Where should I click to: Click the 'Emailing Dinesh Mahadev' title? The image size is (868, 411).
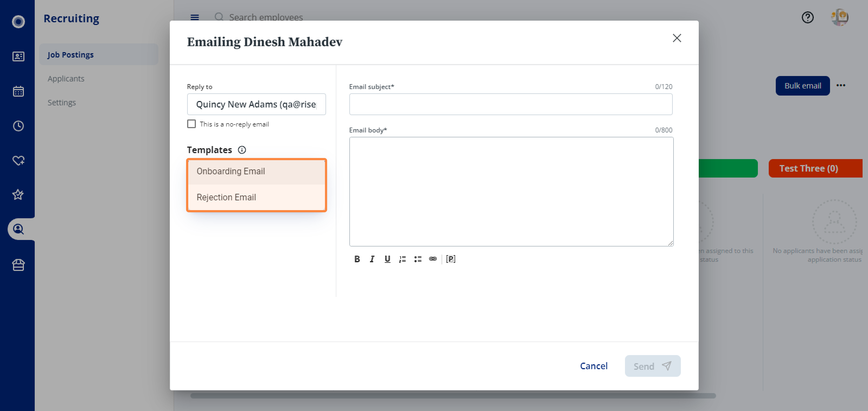click(x=264, y=42)
